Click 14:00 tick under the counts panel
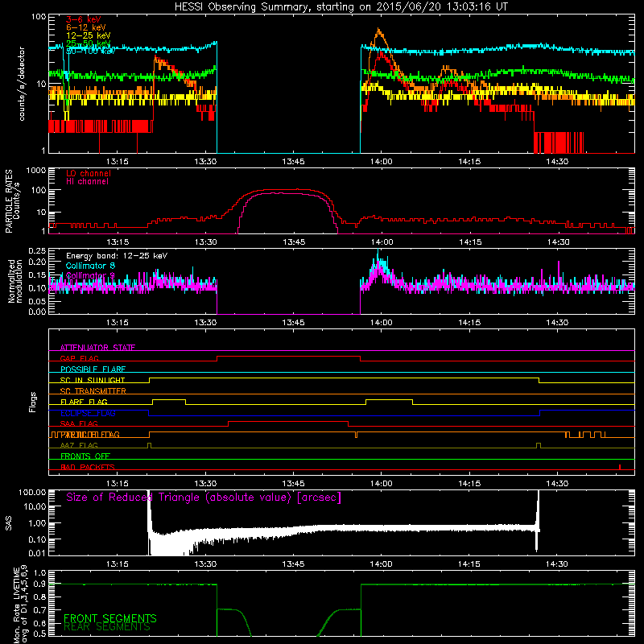The height and width of the screenshot is (644, 644). (x=381, y=162)
